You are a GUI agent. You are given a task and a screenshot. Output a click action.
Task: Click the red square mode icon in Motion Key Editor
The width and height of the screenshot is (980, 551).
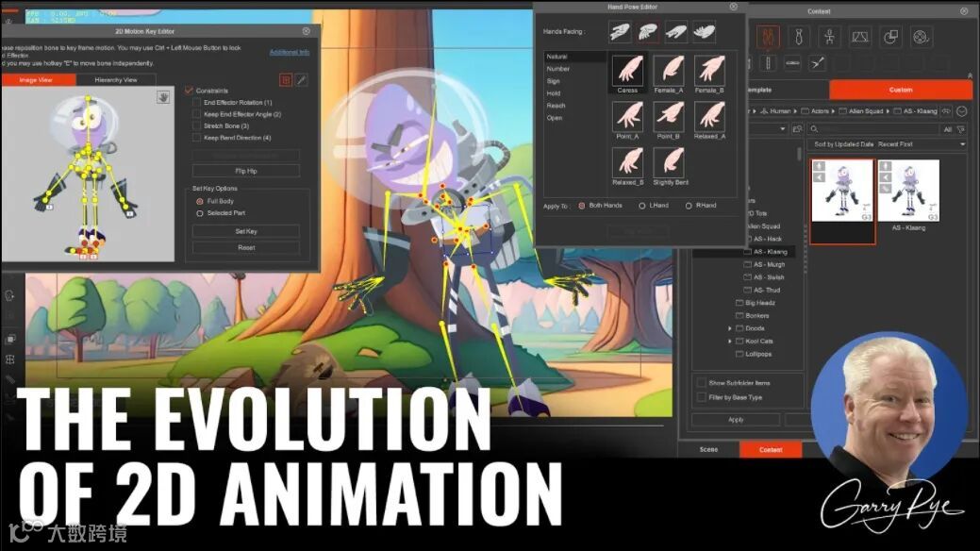click(x=286, y=80)
